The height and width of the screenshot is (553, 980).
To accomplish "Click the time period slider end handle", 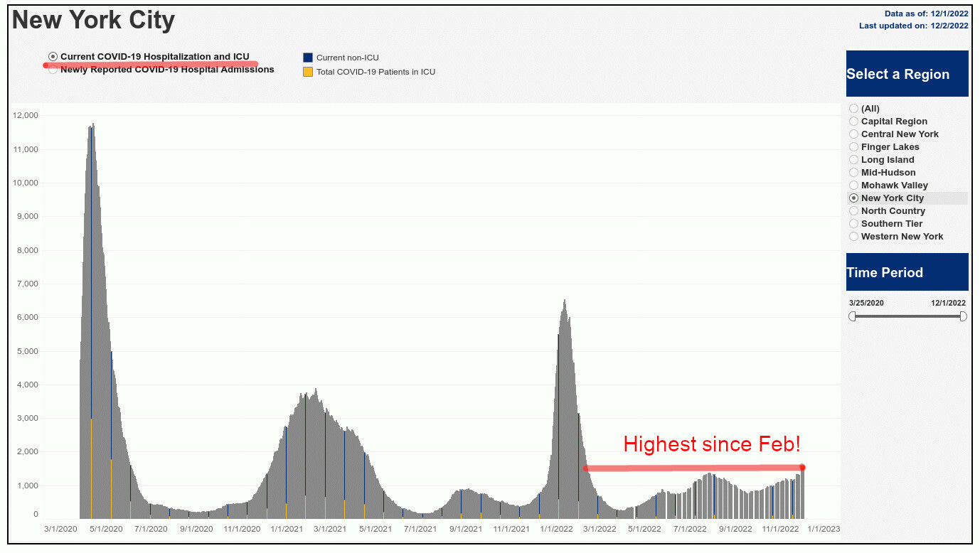I will [964, 316].
